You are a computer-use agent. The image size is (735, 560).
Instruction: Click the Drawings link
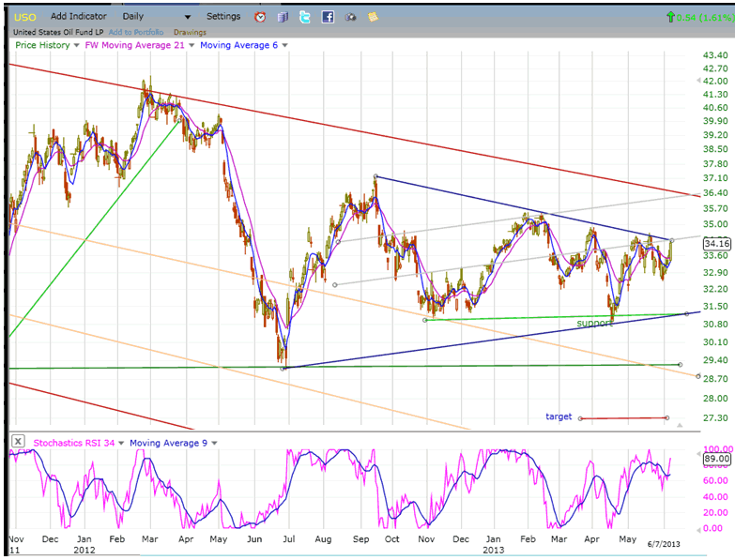click(x=191, y=32)
